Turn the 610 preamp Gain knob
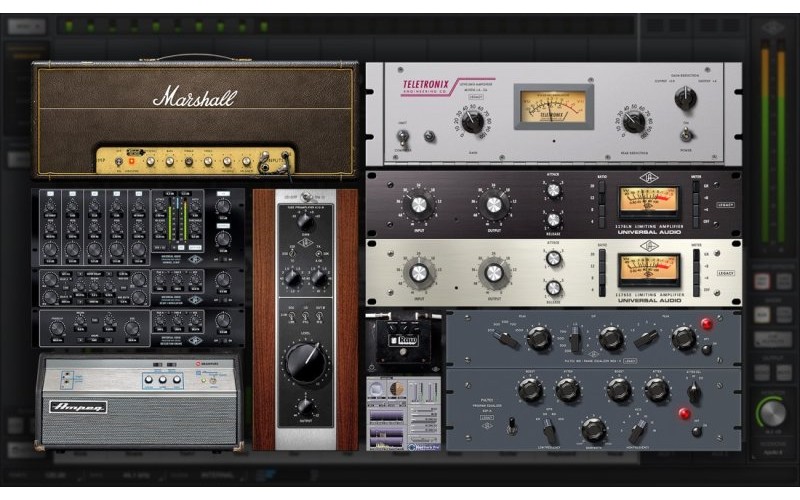800x500 pixels. click(x=305, y=222)
